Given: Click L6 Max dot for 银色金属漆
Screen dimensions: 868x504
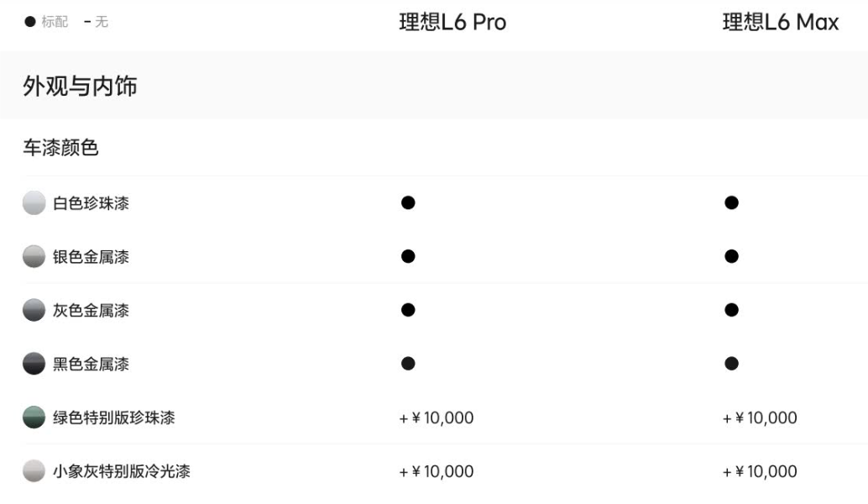Looking at the screenshot, I should [731, 256].
